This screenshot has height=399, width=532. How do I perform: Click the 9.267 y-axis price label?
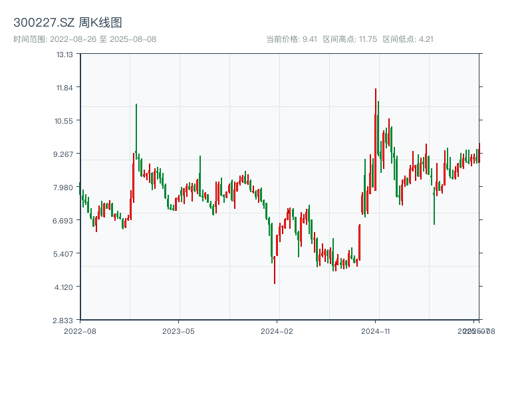pyautogui.click(x=65, y=154)
